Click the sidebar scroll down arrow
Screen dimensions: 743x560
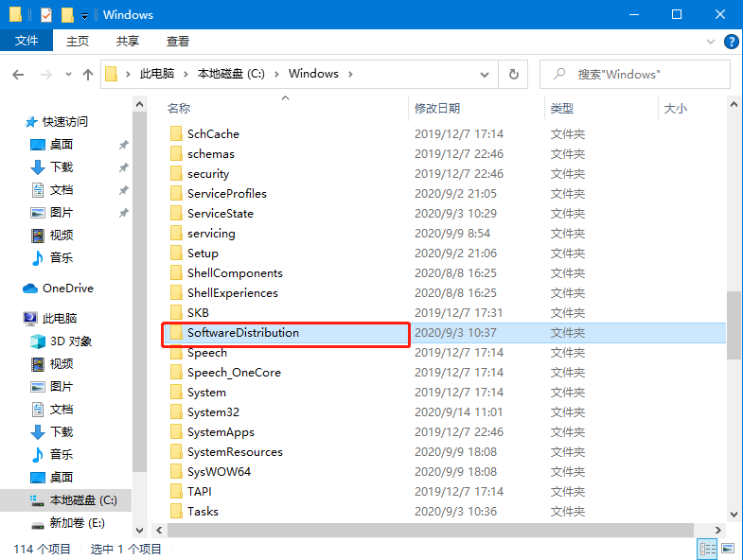pos(139,530)
